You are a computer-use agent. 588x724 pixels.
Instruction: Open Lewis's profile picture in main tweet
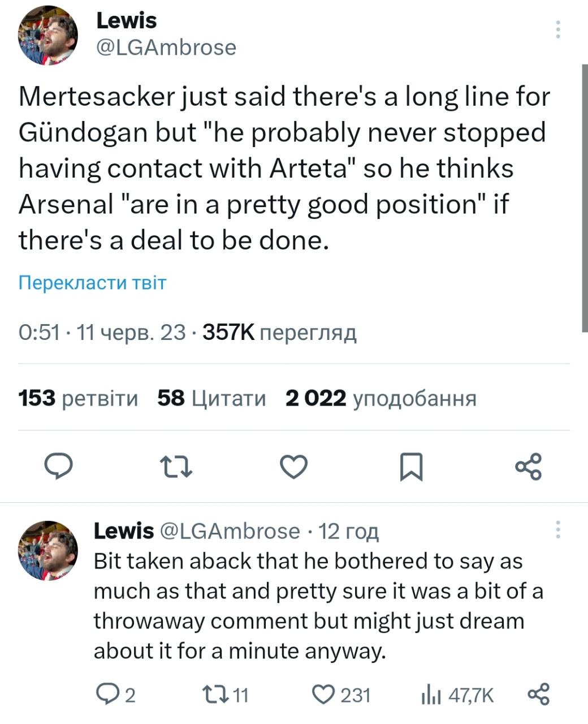[x=47, y=35]
